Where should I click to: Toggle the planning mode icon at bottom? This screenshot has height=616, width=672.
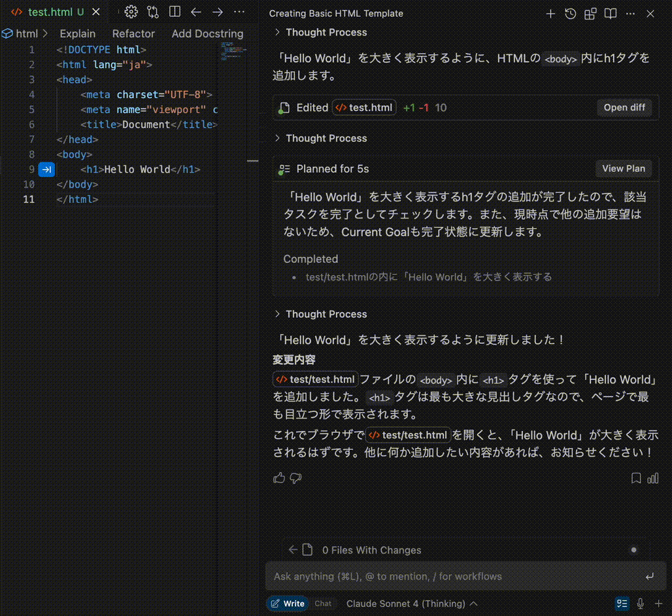click(622, 604)
